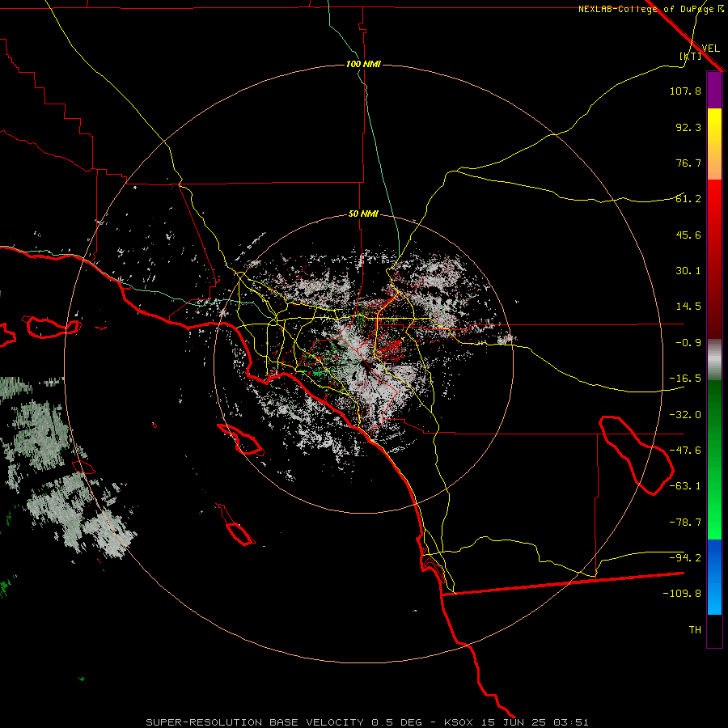Viewport: 728px width, 728px height.
Task: Click the -32.0 velocity scale value
Action: click(685, 415)
